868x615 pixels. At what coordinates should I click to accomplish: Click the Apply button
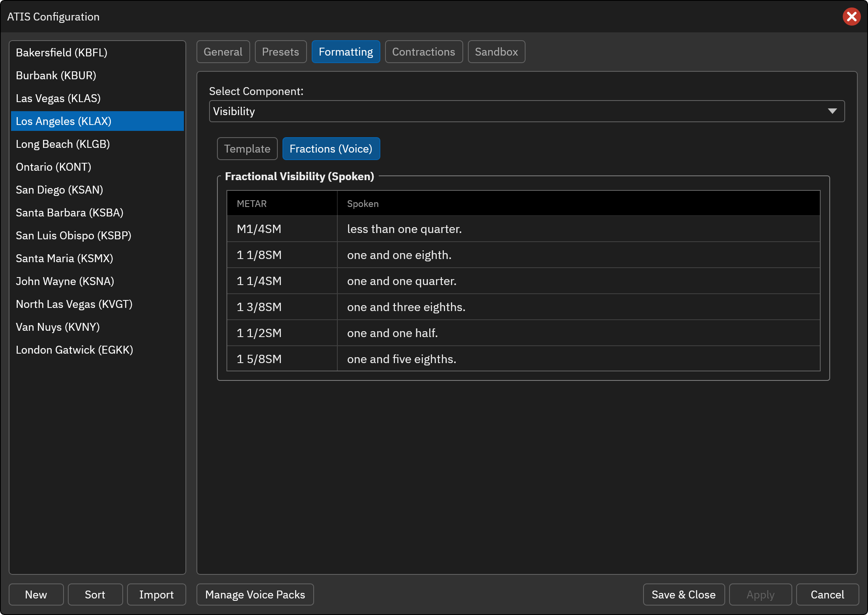pos(760,594)
